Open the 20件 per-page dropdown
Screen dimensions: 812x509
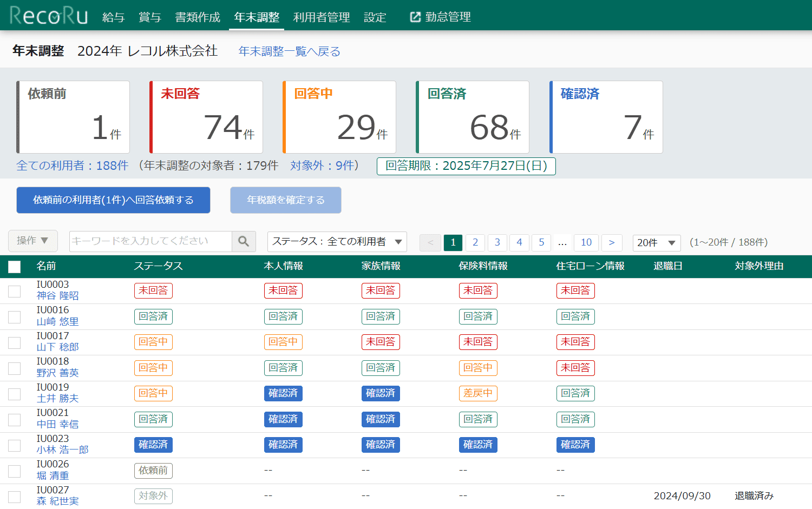[x=657, y=242]
